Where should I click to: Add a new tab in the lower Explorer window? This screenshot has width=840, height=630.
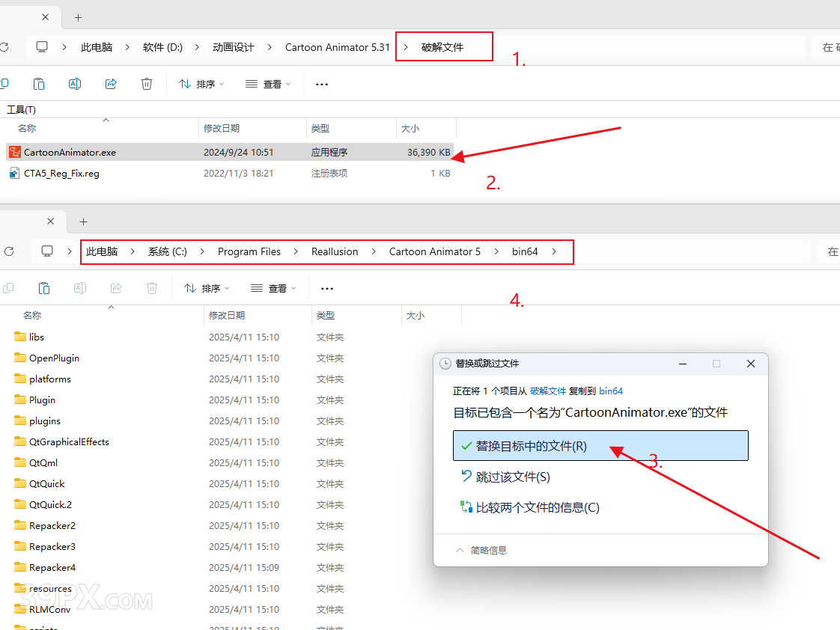click(83, 221)
